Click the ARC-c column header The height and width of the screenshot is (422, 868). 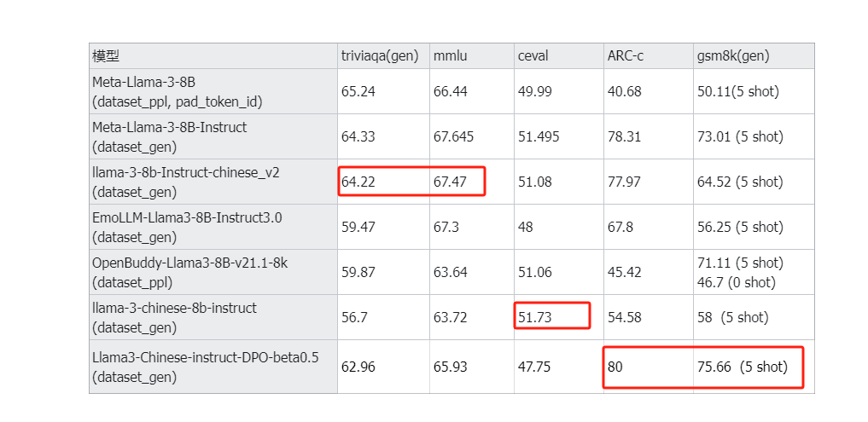[649, 56]
